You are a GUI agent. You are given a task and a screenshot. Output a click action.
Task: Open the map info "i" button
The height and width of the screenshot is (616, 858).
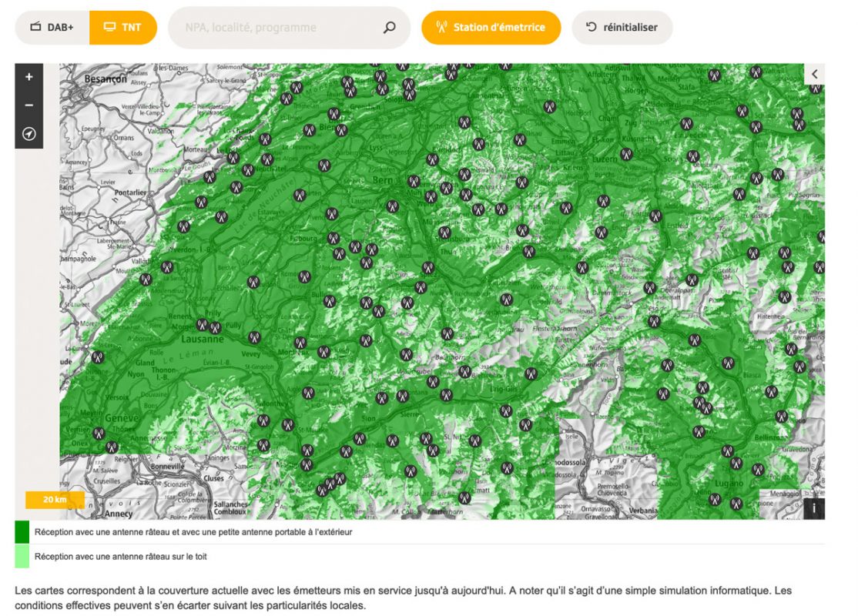(x=813, y=508)
